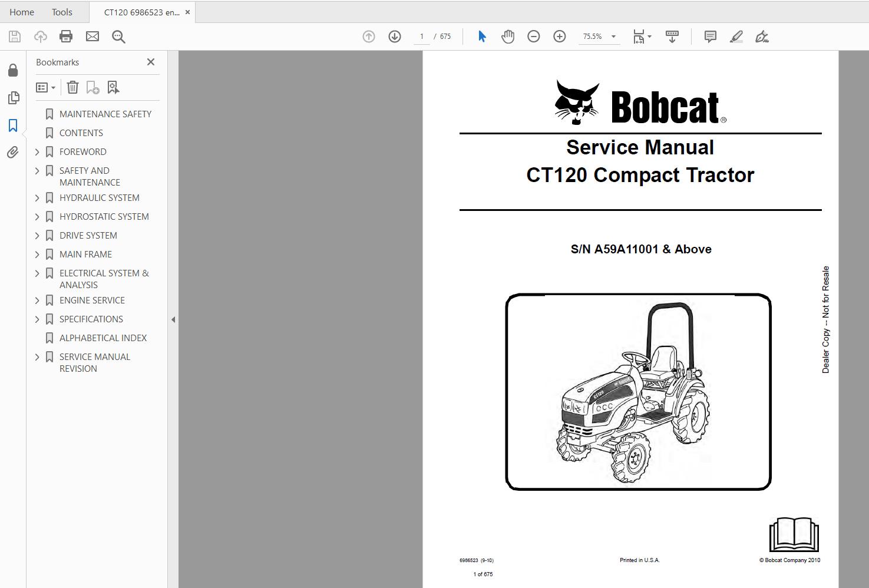Image resolution: width=869 pixels, height=588 pixels.
Task: Open the Sign document tool
Action: click(x=762, y=37)
